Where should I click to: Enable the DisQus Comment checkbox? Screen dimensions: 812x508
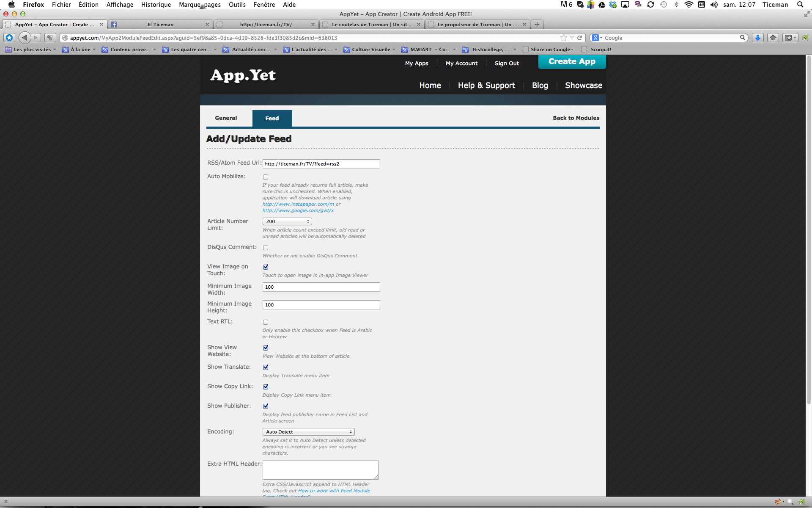click(x=266, y=248)
